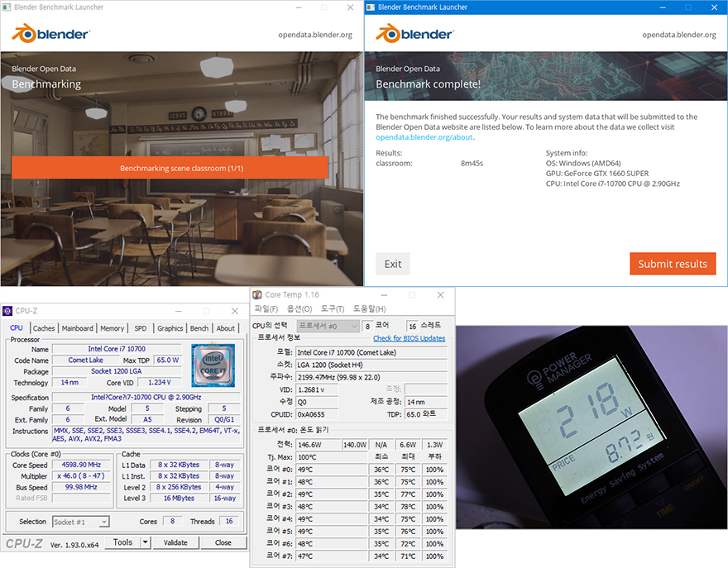Open the About tab in CPU-Z
The height and width of the screenshot is (568, 728).
[x=226, y=328]
